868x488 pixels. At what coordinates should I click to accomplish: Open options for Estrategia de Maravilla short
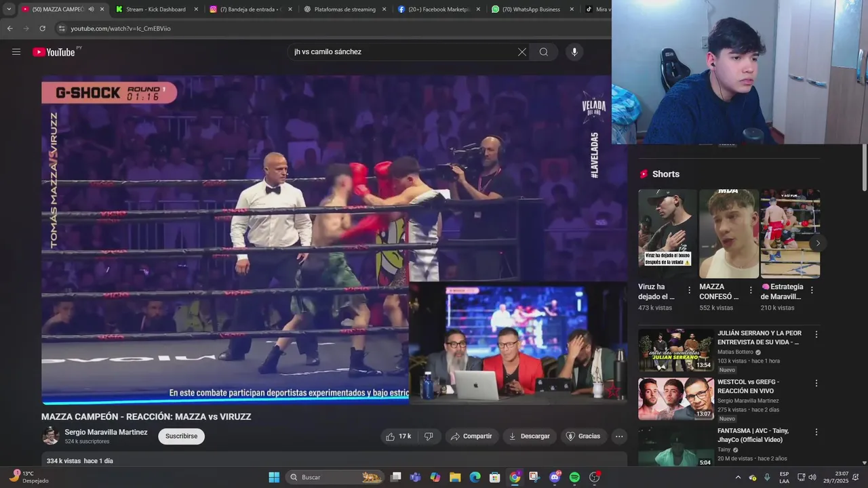pos(812,290)
